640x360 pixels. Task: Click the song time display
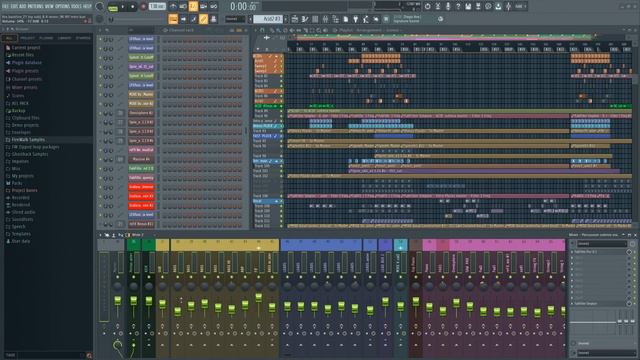pos(243,7)
